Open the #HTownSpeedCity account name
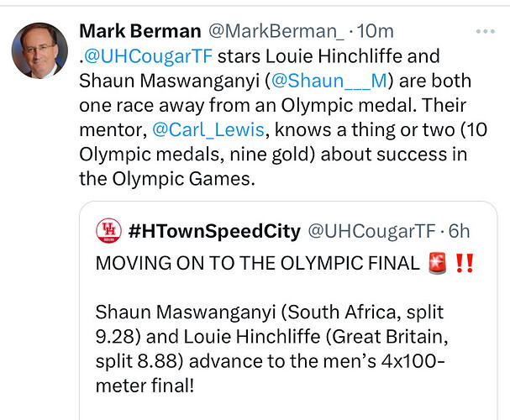 [x=213, y=229]
